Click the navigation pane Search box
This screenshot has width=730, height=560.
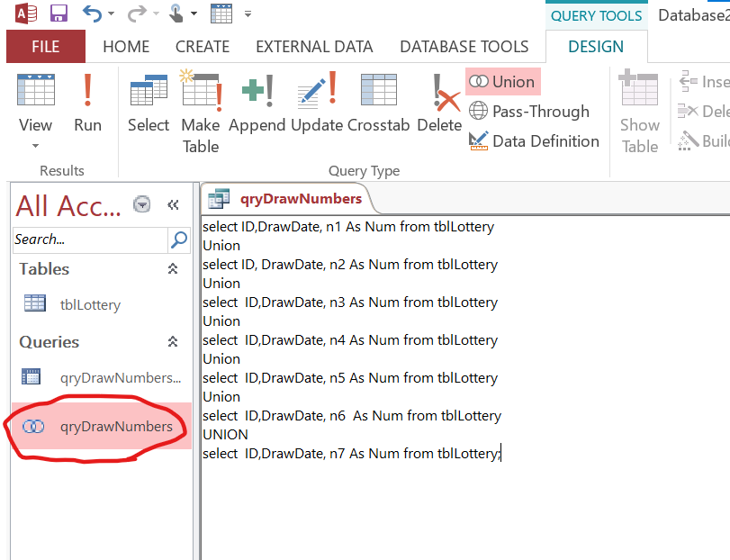point(90,239)
